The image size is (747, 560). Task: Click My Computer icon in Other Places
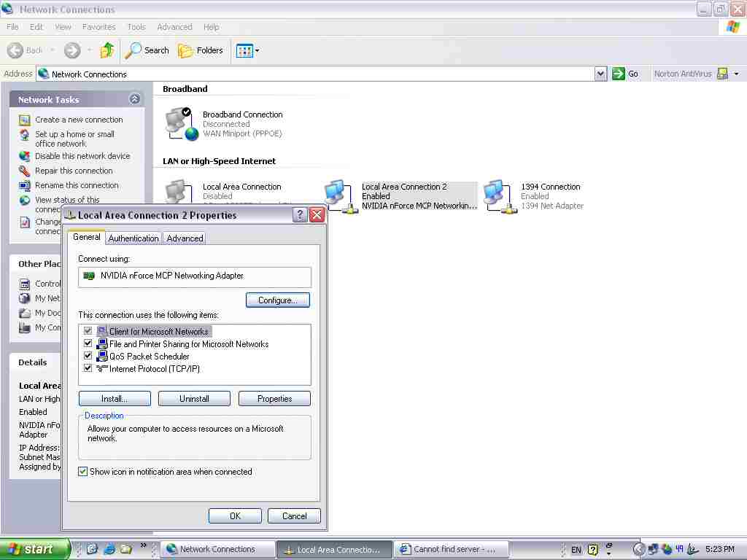click(x=25, y=327)
